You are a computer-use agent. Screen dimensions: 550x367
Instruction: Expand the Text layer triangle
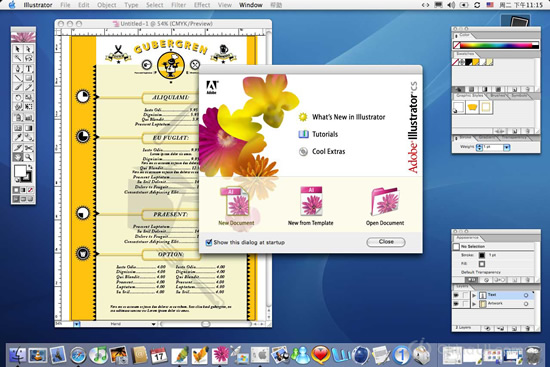(x=474, y=295)
